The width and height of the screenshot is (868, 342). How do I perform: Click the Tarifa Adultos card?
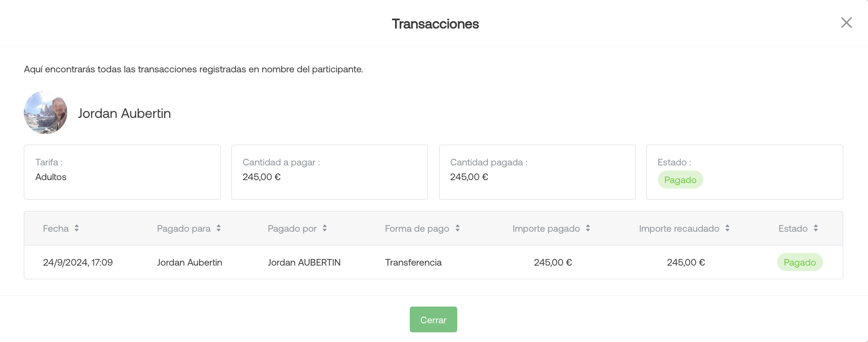click(122, 172)
